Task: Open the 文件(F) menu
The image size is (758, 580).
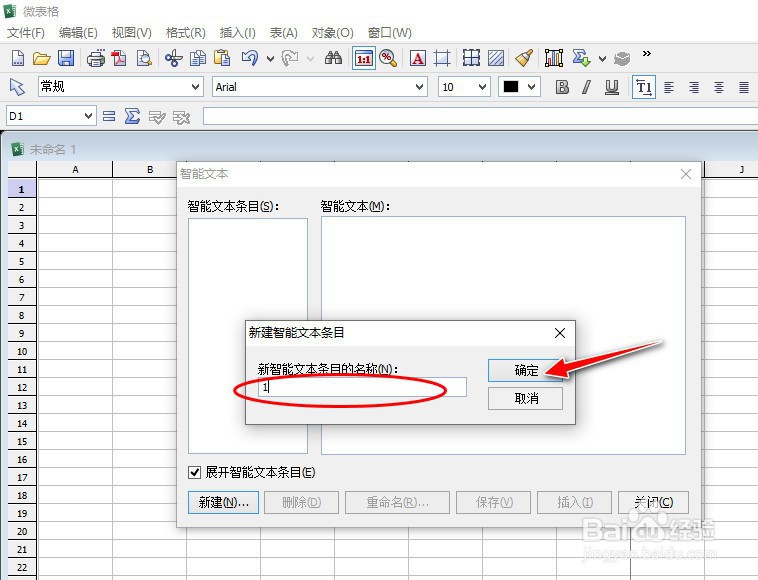Action: coord(26,32)
